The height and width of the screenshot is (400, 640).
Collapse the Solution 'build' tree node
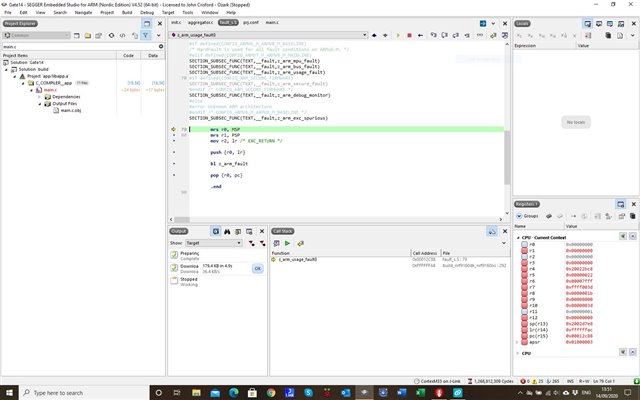pos(6,69)
